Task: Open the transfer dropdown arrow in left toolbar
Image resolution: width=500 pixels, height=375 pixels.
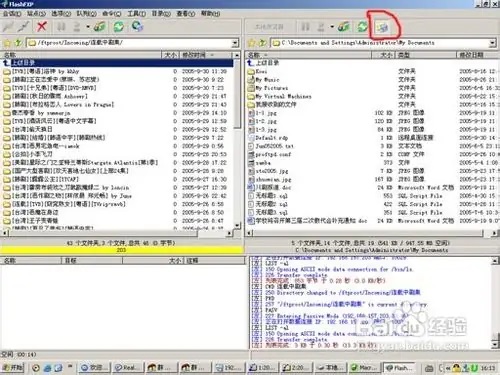Action: coord(88,27)
